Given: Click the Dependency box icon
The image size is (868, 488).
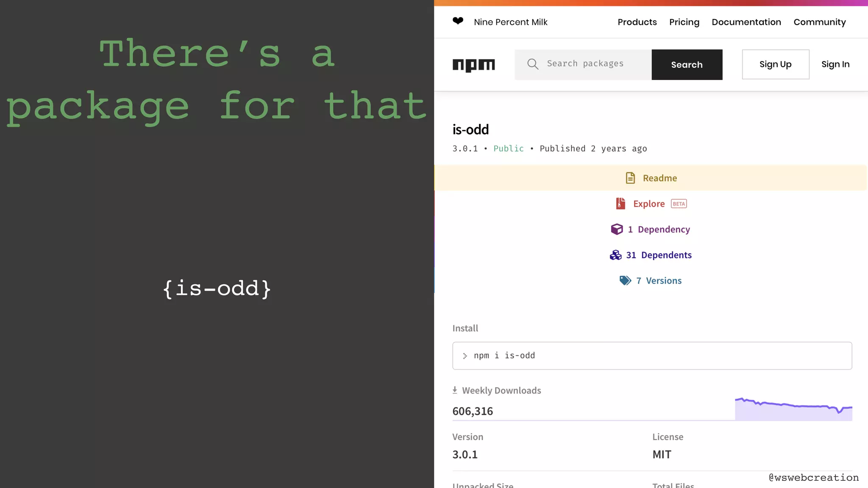Looking at the screenshot, I should click(617, 229).
